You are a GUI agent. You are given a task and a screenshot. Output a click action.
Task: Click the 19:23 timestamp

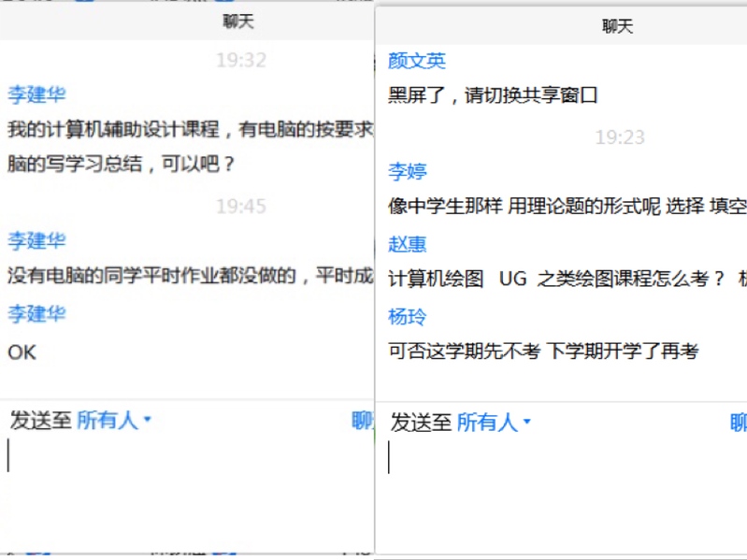pyautogui.click(x=620, y=137)
